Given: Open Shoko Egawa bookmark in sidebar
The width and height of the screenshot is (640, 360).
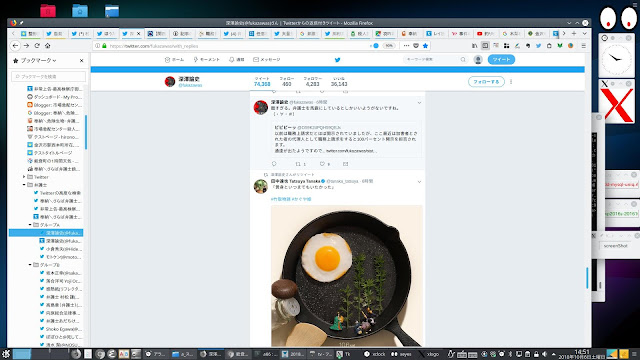Looking at the screenshot, I should pyautogui.click(x=61, y=329).
